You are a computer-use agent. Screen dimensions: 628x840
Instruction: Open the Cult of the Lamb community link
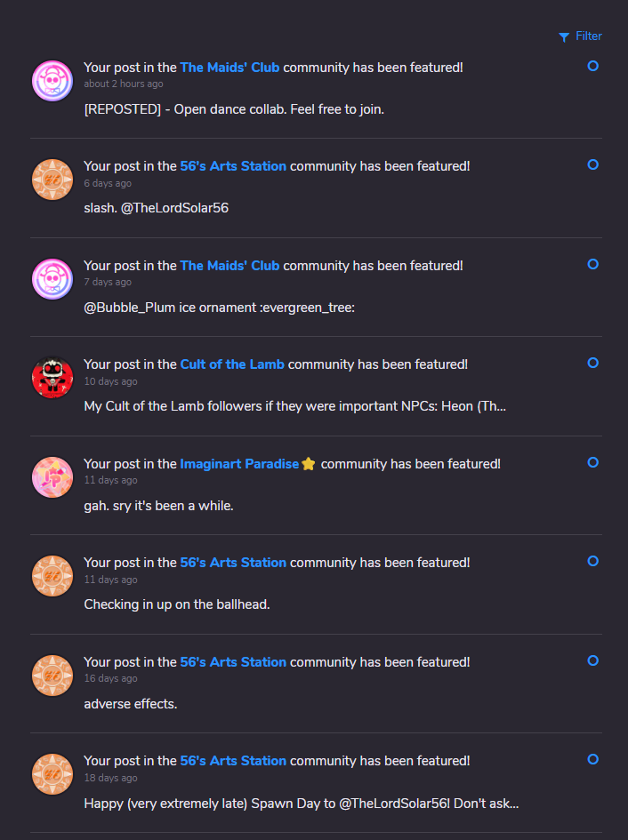(232, 364)
